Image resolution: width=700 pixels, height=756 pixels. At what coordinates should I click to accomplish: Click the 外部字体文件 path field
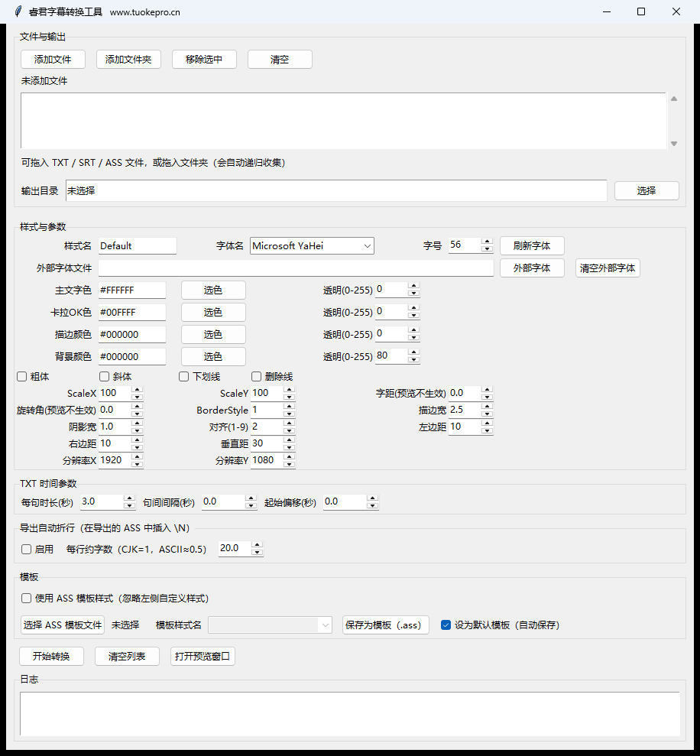pos(296,268)
